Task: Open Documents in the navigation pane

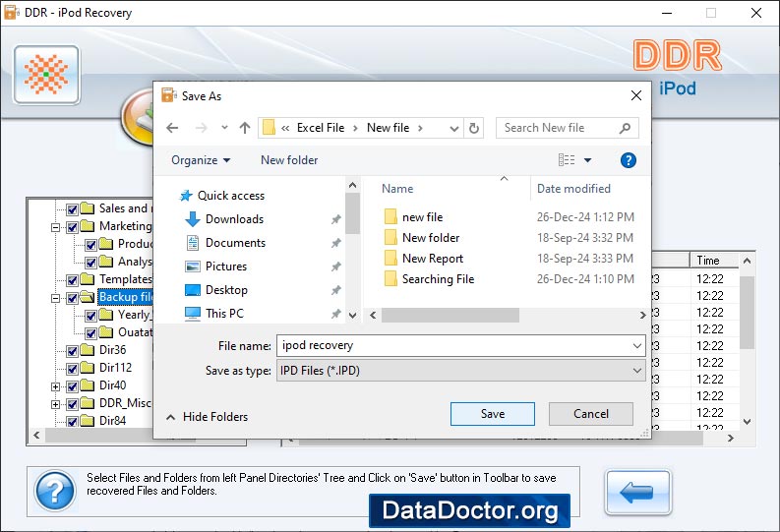Action: click(x=235, y=243)
